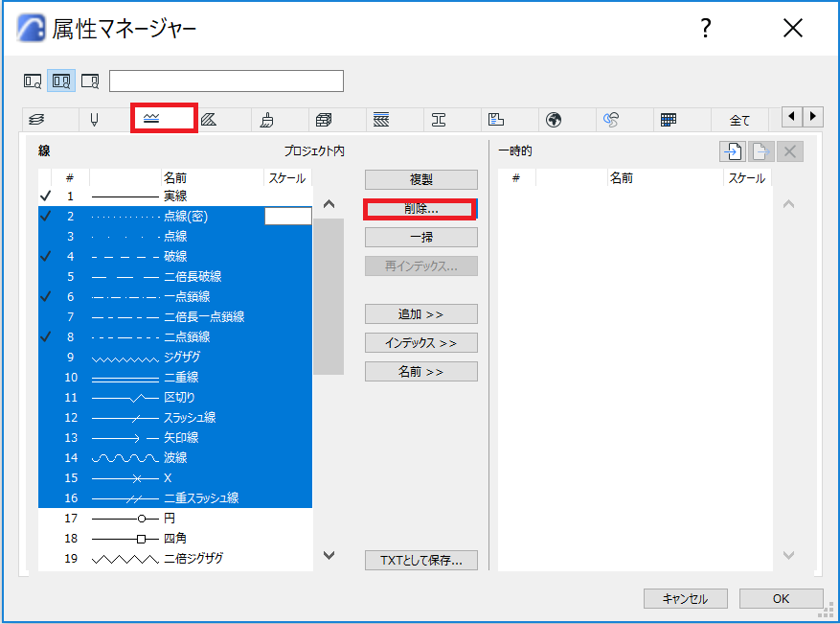Click the first search mode icon
The width and height of the screenshot is (840, 624).
click(33, 81)
